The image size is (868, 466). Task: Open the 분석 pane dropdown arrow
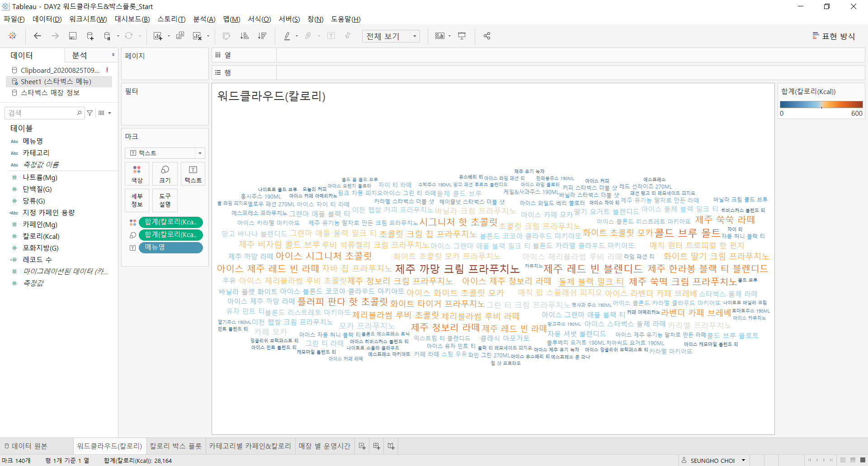point(113,55)
